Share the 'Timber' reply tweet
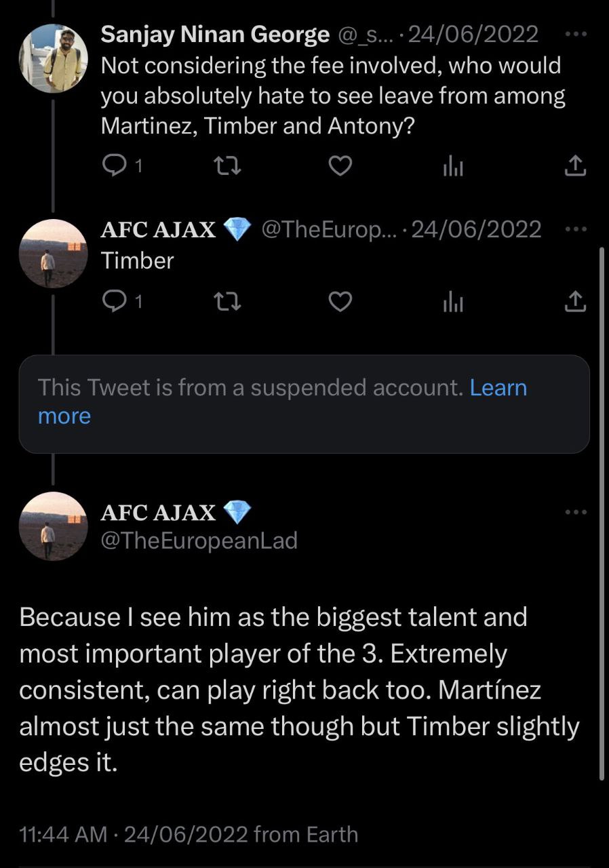The image size is (609, 868). coord(574,300)
